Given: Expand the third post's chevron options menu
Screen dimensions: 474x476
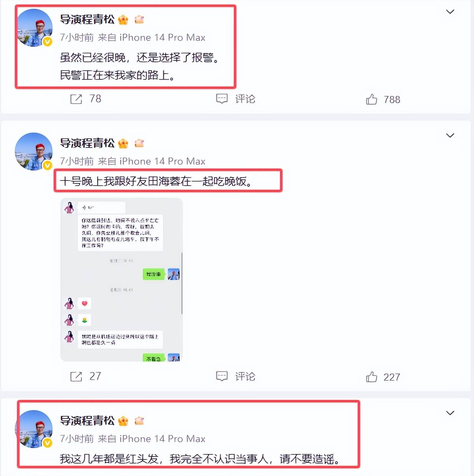Looking at the screenshot, I should coord(450,413).
